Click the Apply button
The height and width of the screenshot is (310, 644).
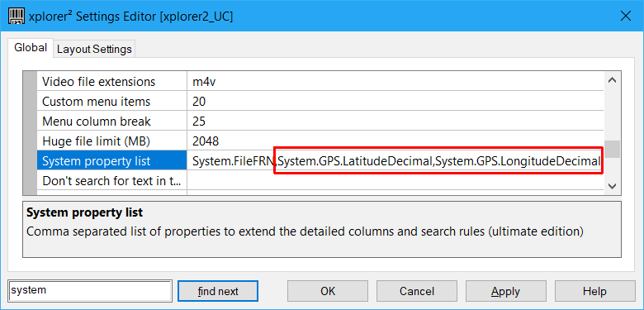(505, 291)
